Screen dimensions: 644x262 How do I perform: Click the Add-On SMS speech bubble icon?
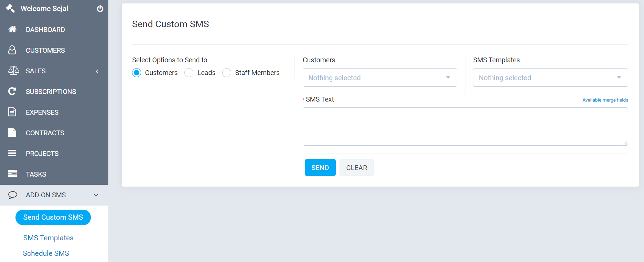(13, 195)
